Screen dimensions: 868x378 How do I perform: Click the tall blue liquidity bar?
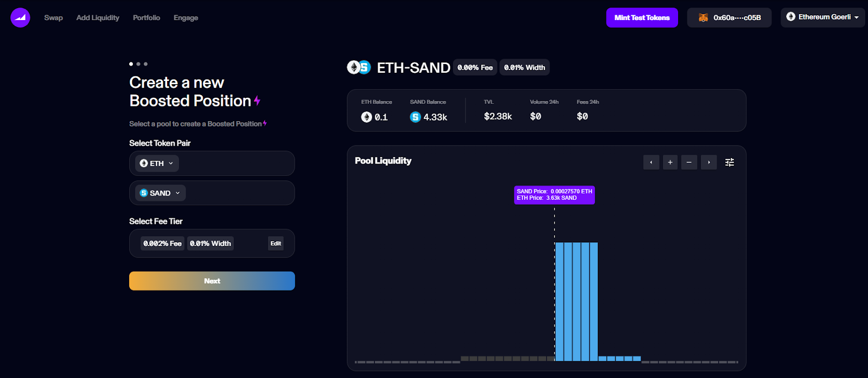click(x=576, y=301)
